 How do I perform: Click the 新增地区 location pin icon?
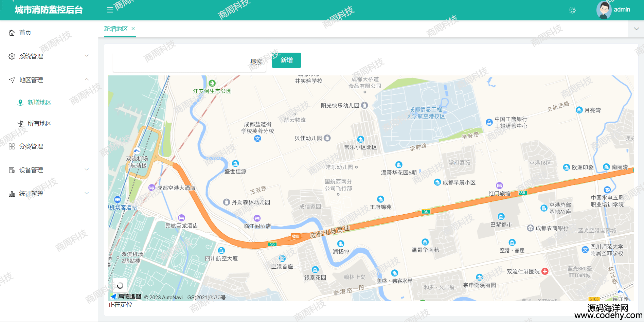20,103
